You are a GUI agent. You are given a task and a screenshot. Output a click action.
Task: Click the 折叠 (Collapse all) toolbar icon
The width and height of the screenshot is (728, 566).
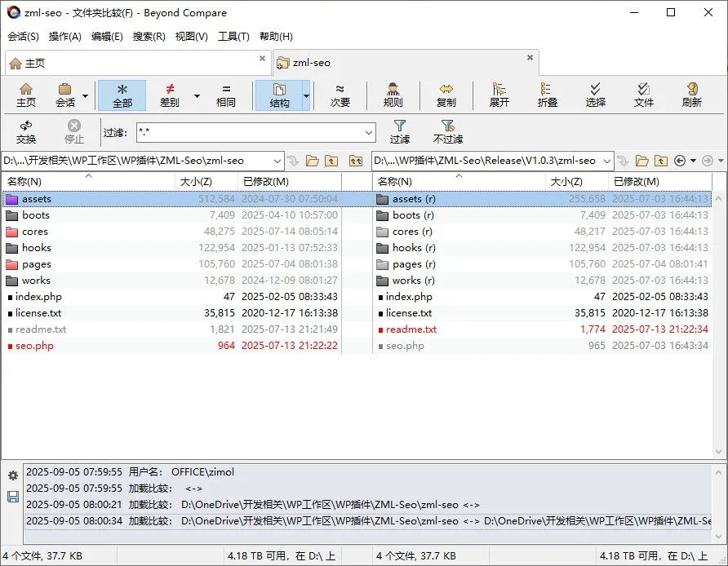click(x=548, y=95)
